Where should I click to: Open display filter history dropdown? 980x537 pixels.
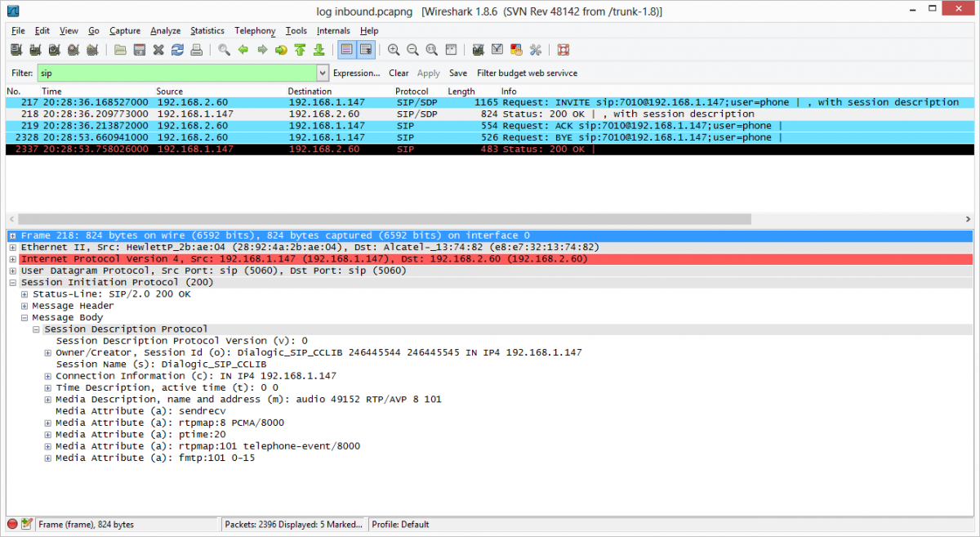pyautogui.click(x=322, y=73)
